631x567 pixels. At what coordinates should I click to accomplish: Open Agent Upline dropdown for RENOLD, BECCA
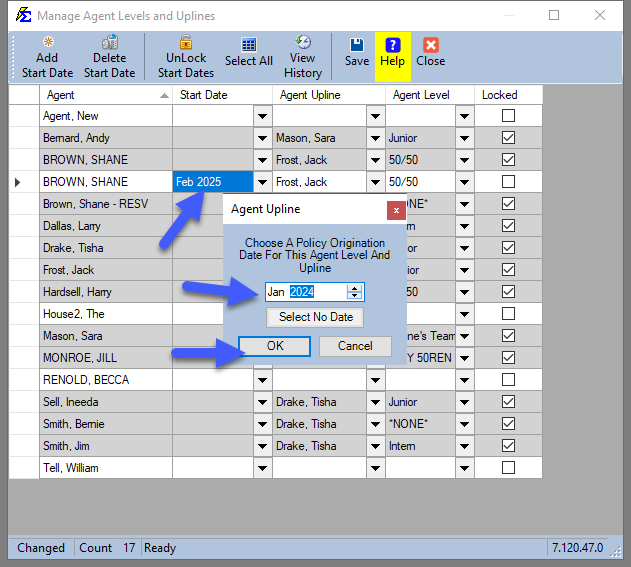[x=375, y=380]
